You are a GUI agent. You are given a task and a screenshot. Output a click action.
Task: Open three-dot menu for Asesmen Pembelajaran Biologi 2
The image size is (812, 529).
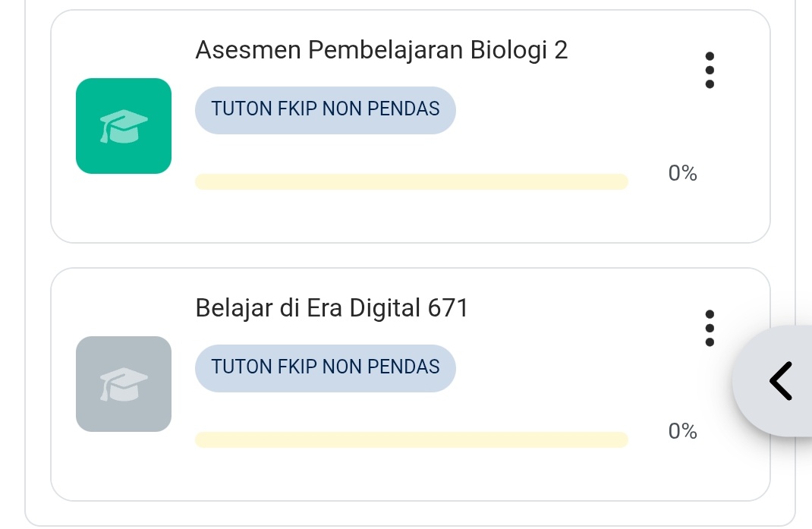click(x=710, y=71)
